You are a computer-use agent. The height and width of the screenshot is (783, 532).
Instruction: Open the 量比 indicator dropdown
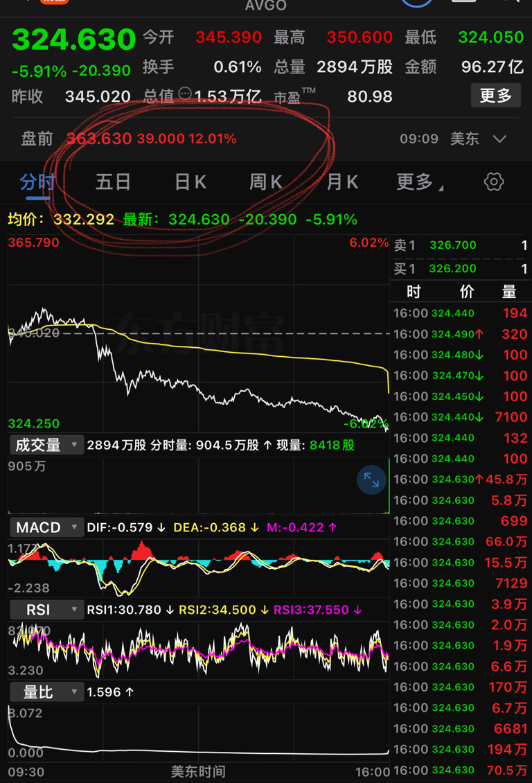46,692
